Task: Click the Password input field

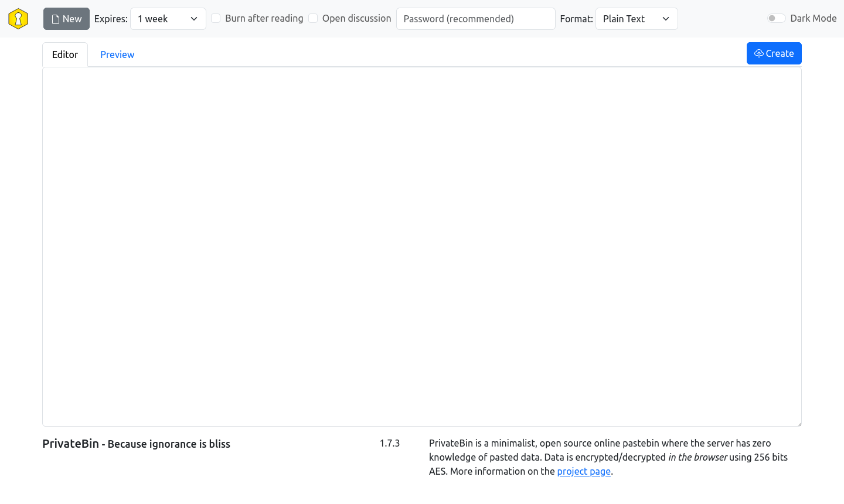Action: 475,18
